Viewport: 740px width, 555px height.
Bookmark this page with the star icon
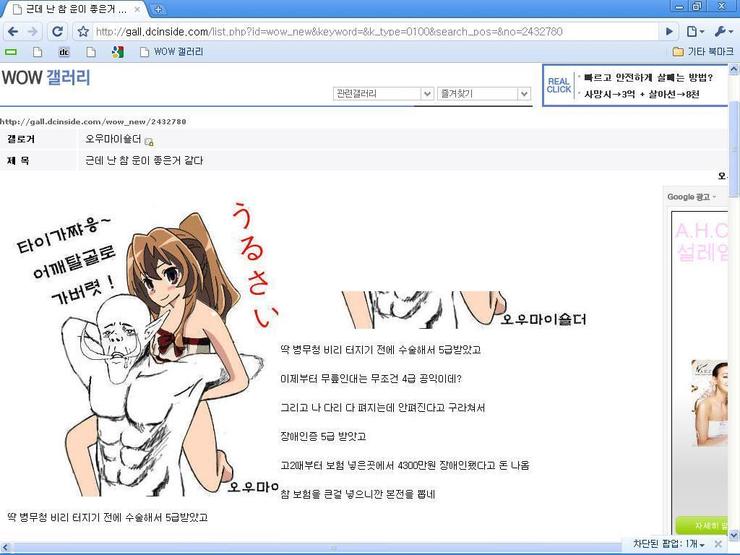tap(83, 32)
